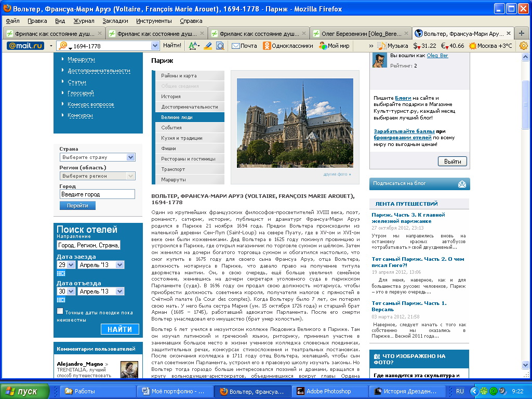This screenshot has height=399, width=532.
Task: Toggle Точные даты поездки пока неизвестны checkbox
Action: click(x=60, y=311)
